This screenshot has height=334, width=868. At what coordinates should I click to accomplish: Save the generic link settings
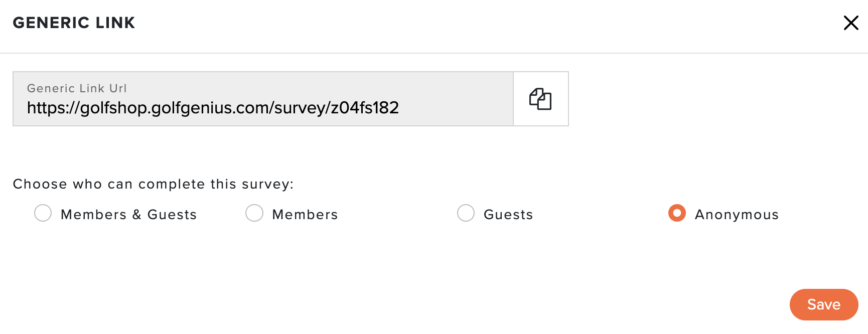(824, 304)
